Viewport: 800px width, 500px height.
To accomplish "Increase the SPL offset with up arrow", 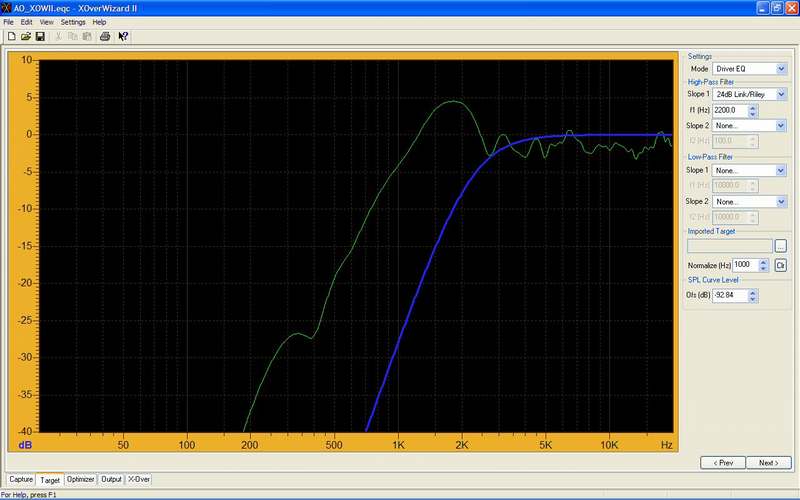I will tap(753, 292).
